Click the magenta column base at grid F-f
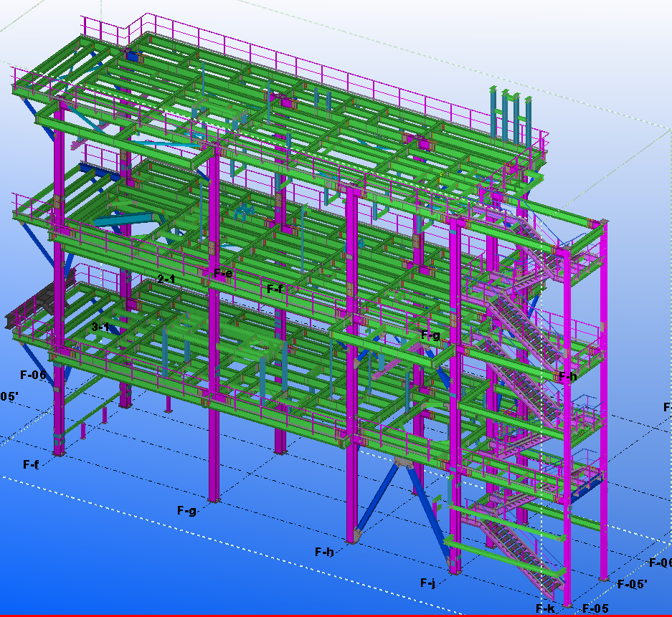 [x=59, y=450]
